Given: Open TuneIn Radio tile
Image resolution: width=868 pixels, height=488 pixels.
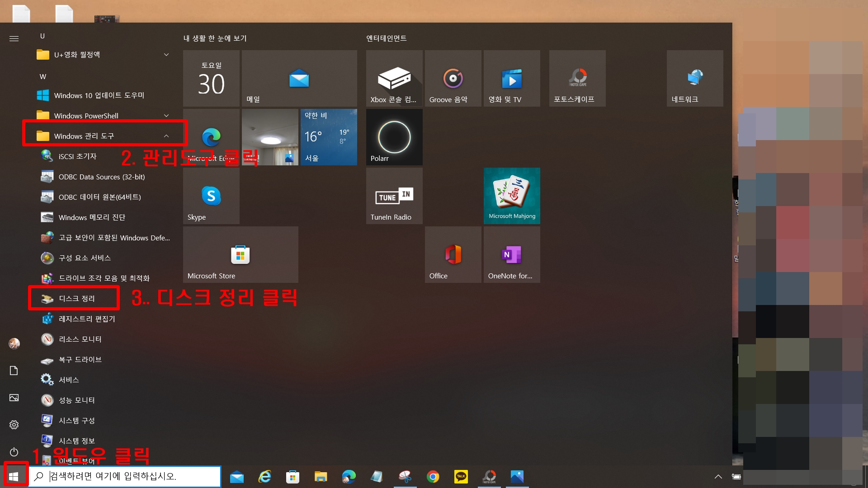Looking at the screenshot, I should point(394,196).
